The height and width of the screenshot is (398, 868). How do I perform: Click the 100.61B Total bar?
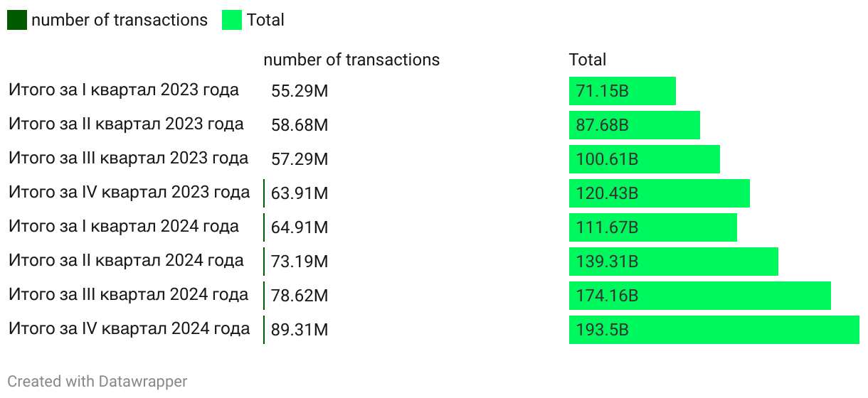644,159
